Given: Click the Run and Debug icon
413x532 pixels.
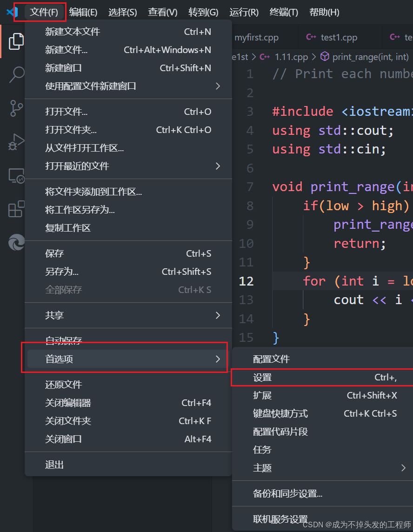Looking at the screenshot, I should point(17,141).
